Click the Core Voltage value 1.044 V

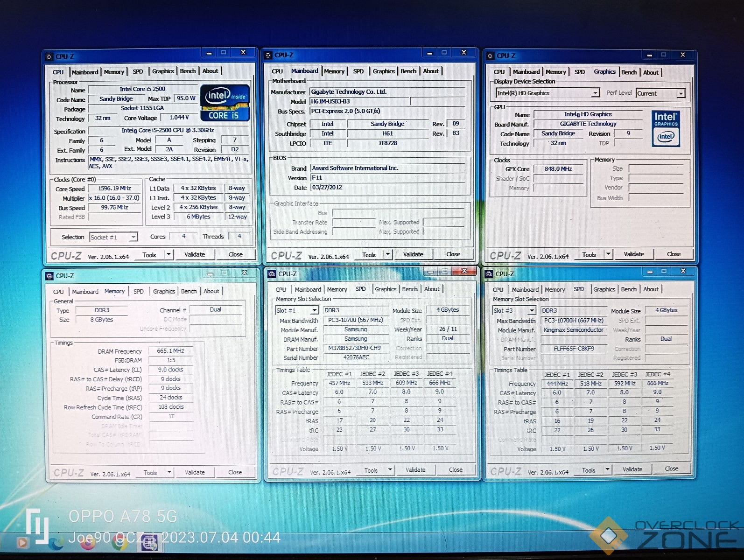[x=179, y=118]
